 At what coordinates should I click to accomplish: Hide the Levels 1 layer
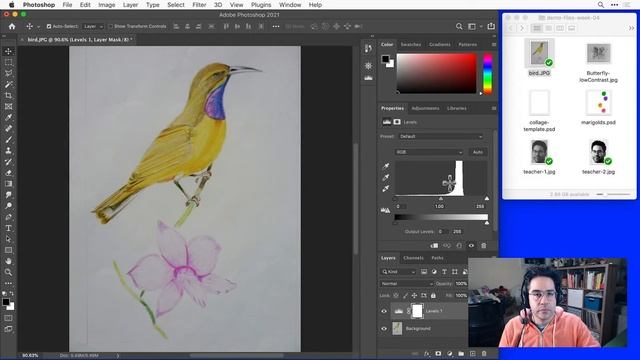coord(384,311)
